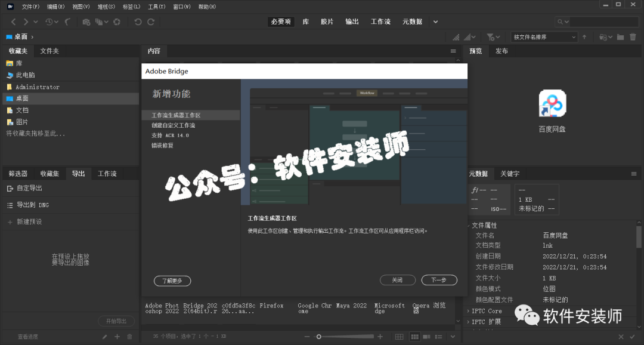644x345 pixels.
Task: Switch to the 胶片 workspace
Action: tap(327, 22)
